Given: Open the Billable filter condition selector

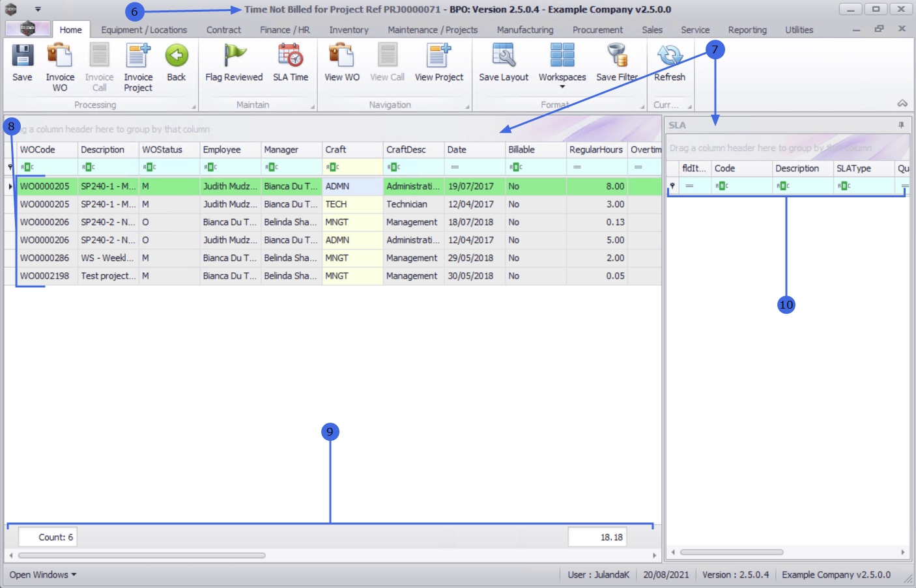Looking at the screenshot, I should (515, 167).
